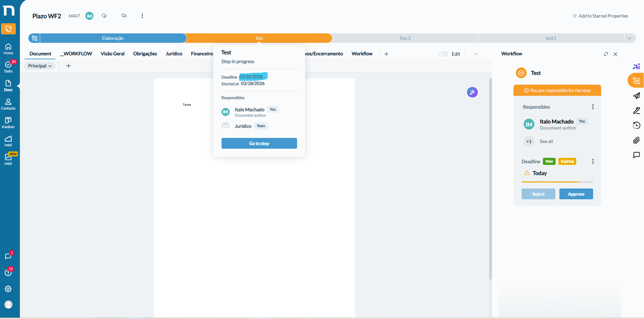Open the three-dot menu beside Plazo WF2

coord(142,16)
